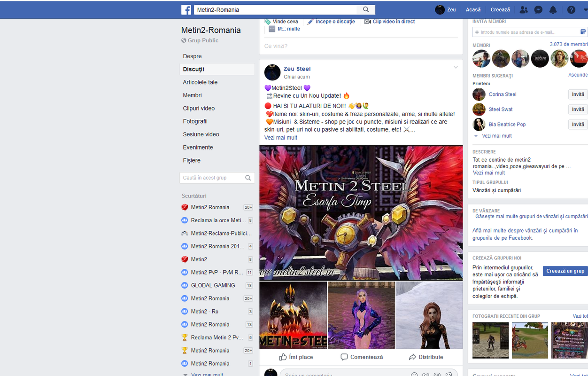Click Ascunde suggested members link

(x=578, y=75)
